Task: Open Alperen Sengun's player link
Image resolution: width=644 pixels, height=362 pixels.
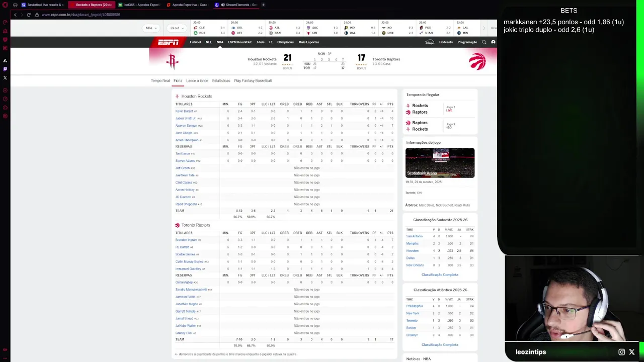Action: (186, 126)
